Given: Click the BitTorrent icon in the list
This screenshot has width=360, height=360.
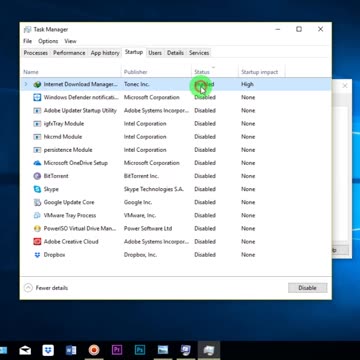Looking at the screenshot, I should coord(37,176).
